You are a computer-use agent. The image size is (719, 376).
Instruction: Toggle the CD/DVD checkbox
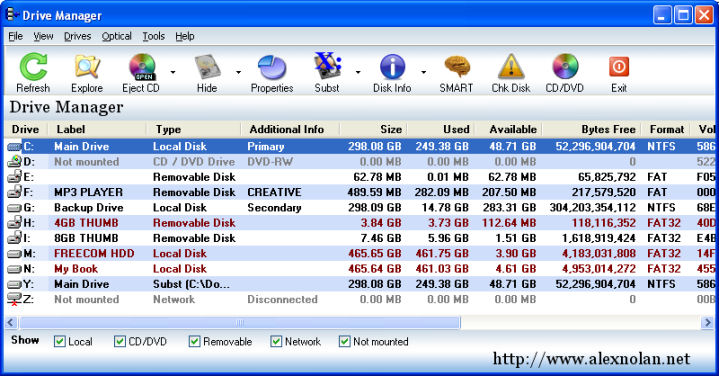(120, 341)
